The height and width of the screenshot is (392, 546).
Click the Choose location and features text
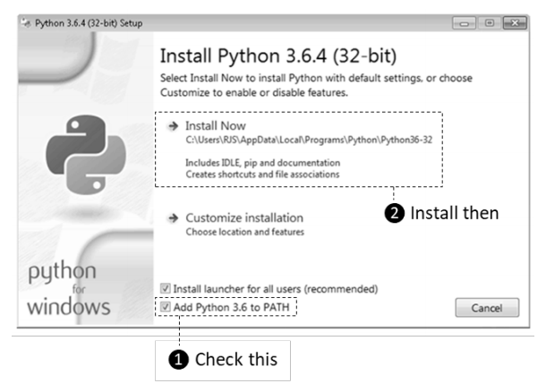click(244, 232)
